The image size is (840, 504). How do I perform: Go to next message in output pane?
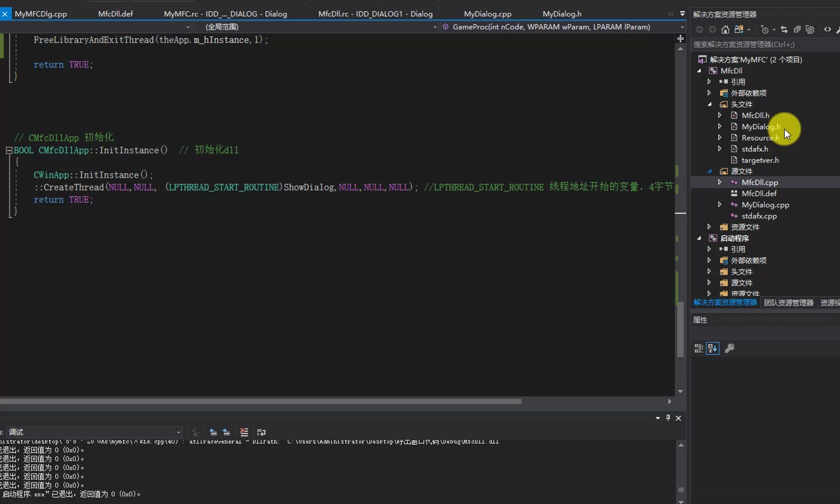click(x=226, y=432)
